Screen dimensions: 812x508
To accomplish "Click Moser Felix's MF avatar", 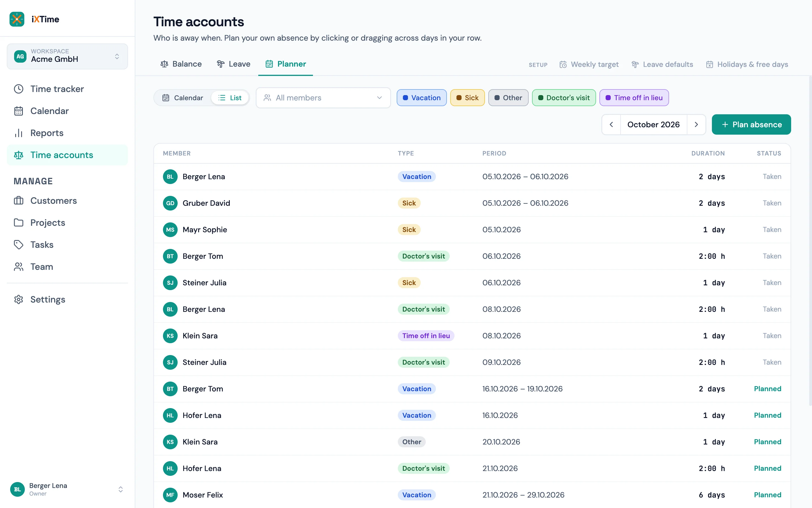I will point(170,495).
